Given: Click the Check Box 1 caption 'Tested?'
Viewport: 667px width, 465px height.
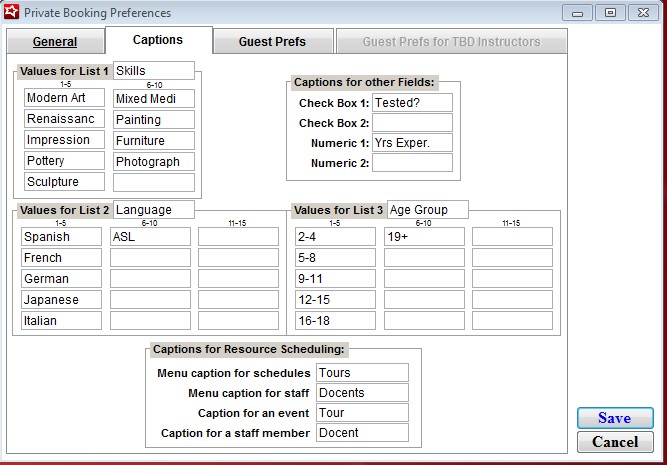Looking at the screenshot, I should point(411,103).
